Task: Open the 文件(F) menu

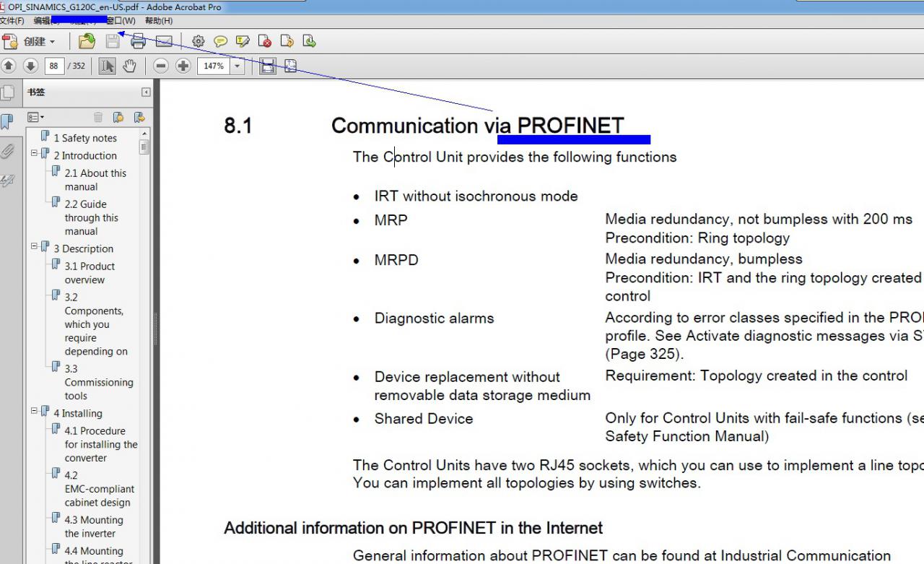Action: [x=12, y=21]
